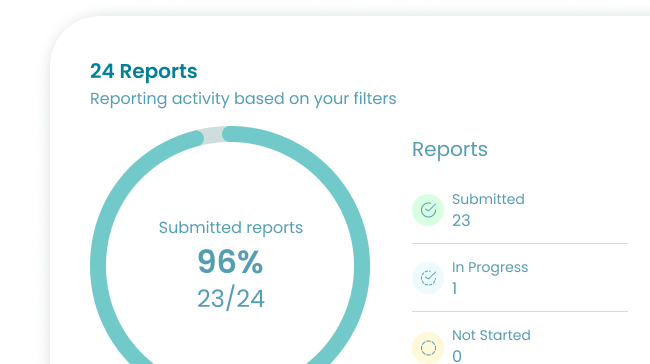This screenshot has width=650, height=364.
Task: Click the In Progress count "1"
Action: (454, 288)
